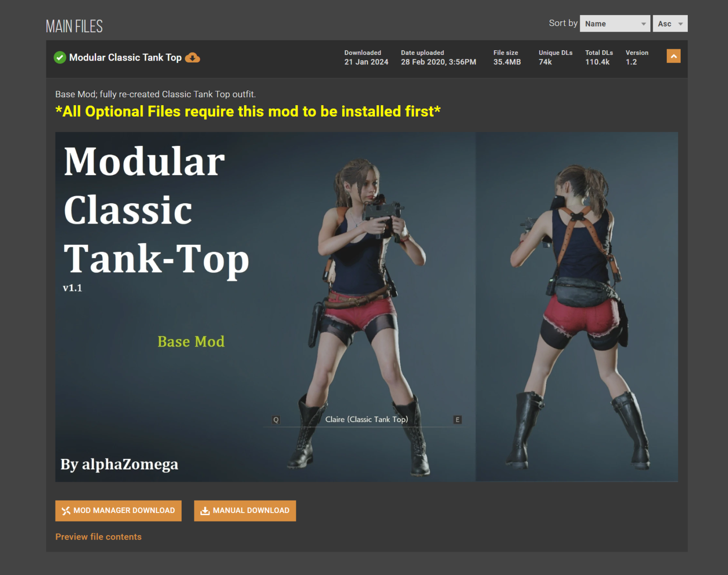Click the Q key icon in the preview
728x575 pixels.
click(x=276, y=420)
